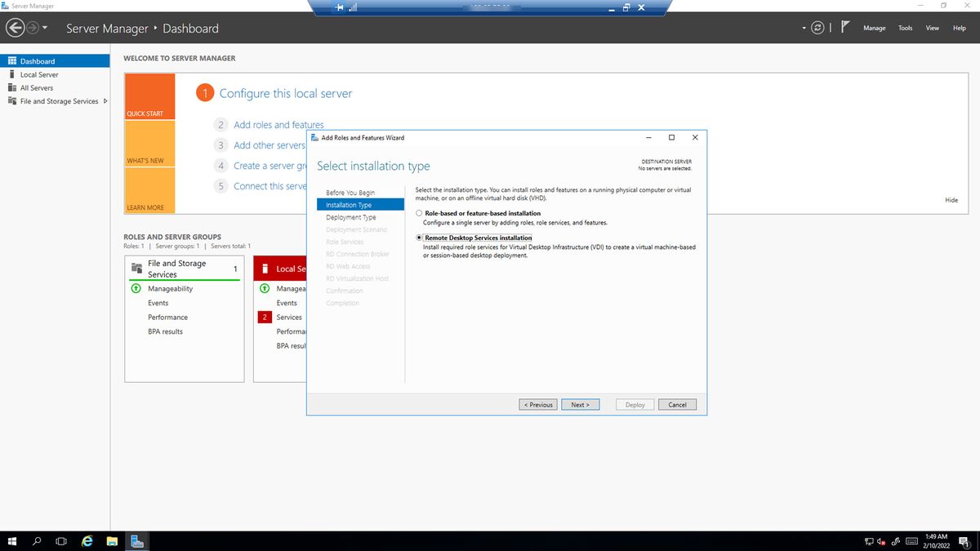Screen dimensions: 980x551
Task: Open the Tools menu
Action: point(905,28)
